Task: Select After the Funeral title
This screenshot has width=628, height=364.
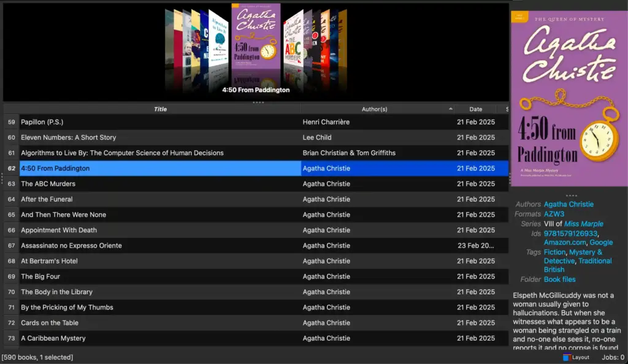Action: [47, 199]
